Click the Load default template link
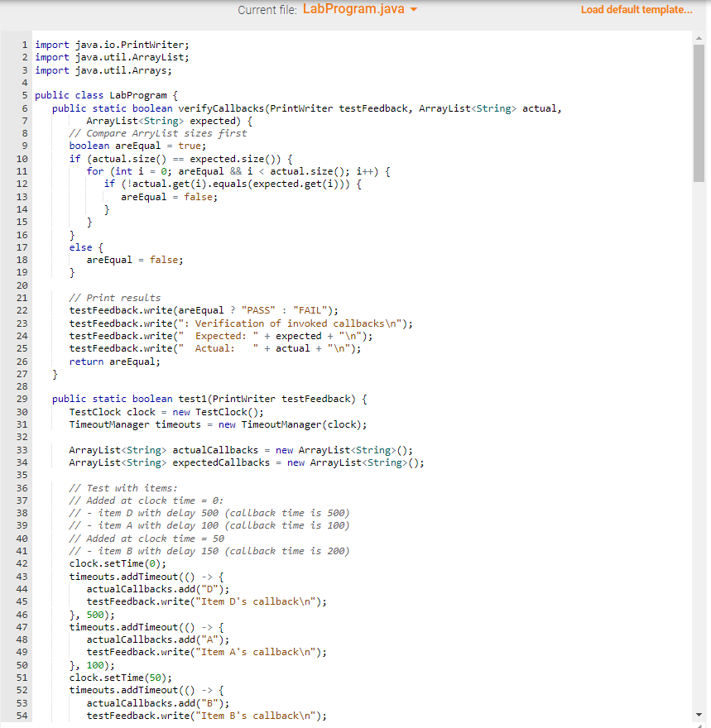 tap(636, 9)
